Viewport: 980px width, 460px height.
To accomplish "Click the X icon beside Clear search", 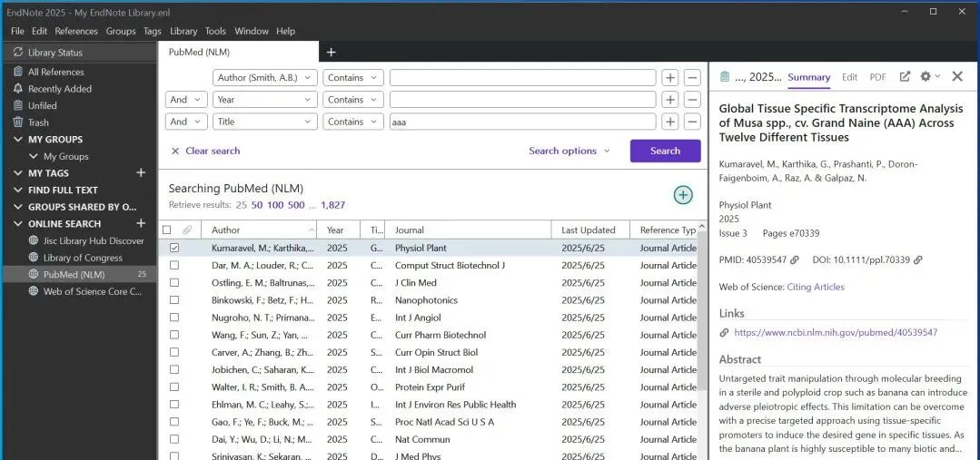I will pyautogui.click(x=175, y=151).
